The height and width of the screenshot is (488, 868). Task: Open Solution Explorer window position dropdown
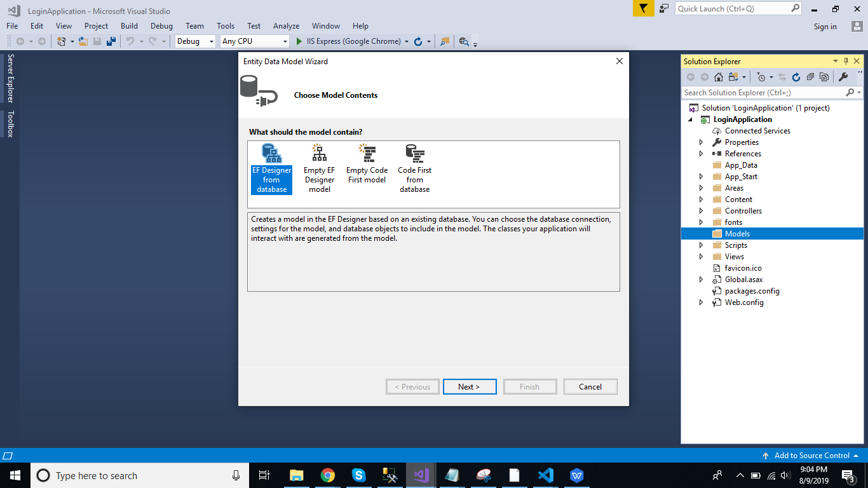pyautogui.click(x=836, y=62)
